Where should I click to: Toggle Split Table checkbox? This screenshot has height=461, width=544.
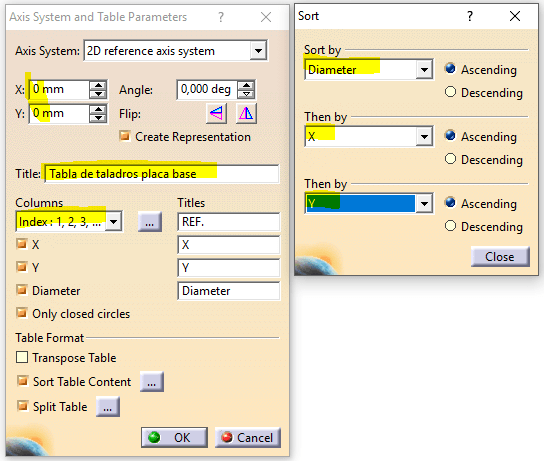point(23,406)
